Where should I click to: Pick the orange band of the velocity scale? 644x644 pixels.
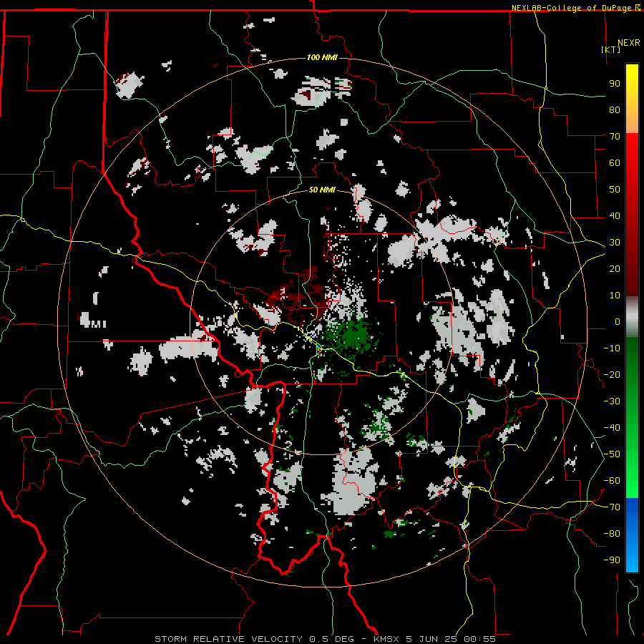[632, 122]
